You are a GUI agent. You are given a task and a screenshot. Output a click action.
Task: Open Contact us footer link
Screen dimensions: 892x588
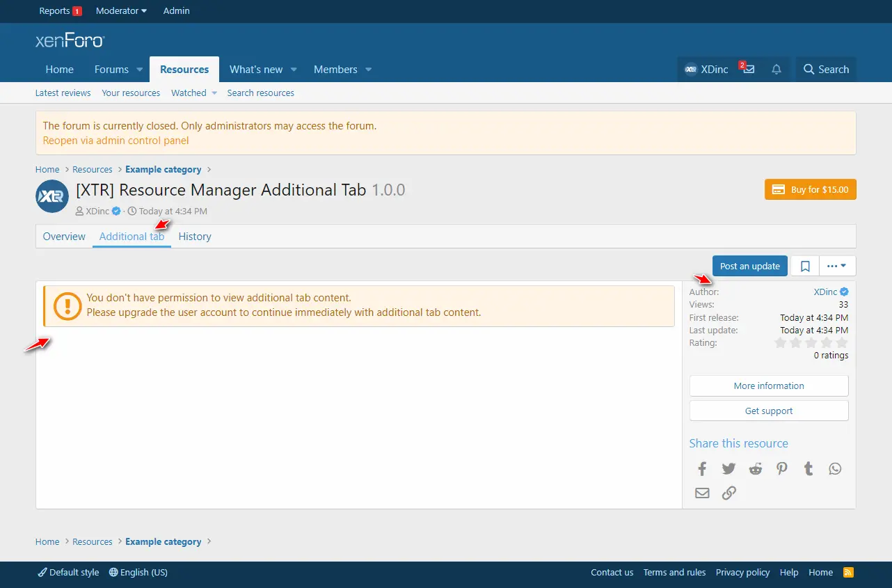[x=612, y=572]
